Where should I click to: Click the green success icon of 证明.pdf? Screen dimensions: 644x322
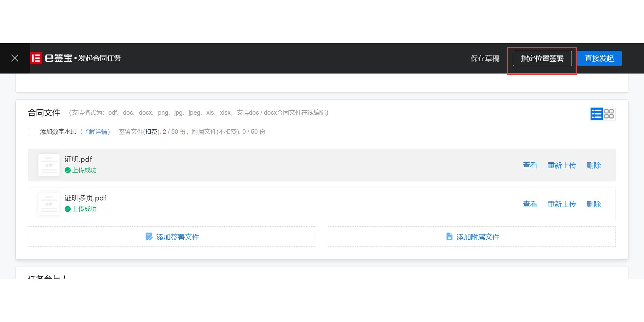pyautogui.click(x=67, y=170)
